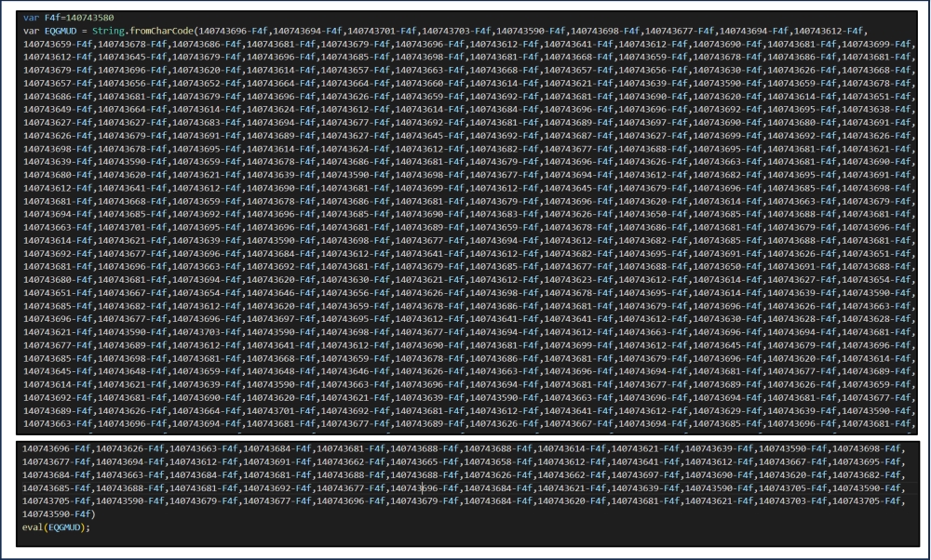Click the String.fromCharCode call
931x560 pixels.
(143, 31)
